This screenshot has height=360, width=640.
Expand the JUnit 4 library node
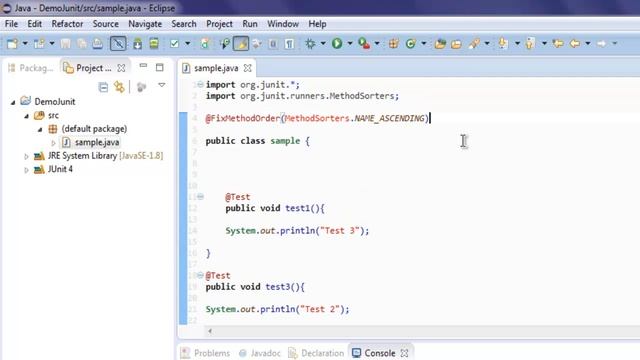coord(26,170)
